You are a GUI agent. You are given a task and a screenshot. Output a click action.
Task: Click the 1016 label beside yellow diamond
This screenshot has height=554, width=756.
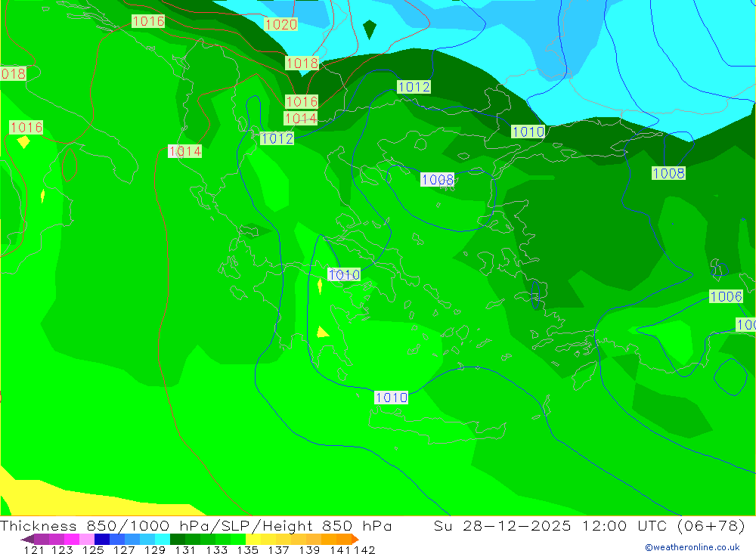pos(26,127)
